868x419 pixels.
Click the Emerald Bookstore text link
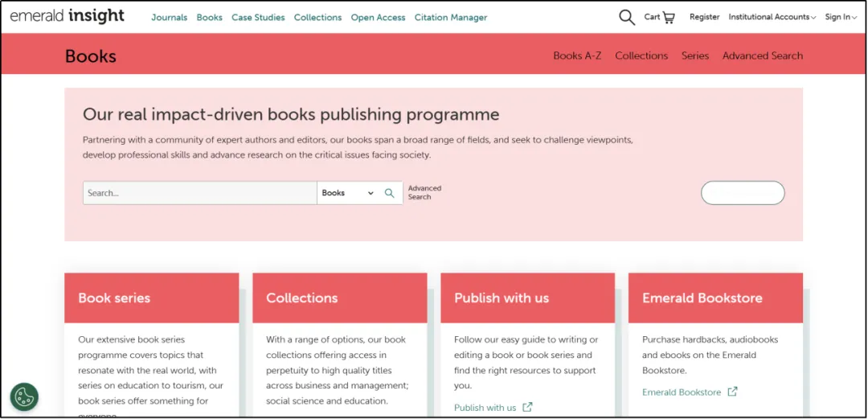click(682, 392)
